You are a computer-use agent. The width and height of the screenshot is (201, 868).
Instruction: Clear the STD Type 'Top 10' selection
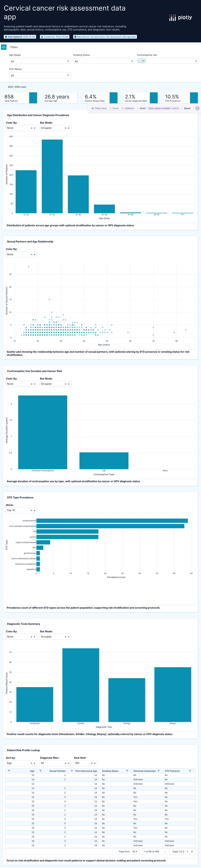click(x=31, y=510)
